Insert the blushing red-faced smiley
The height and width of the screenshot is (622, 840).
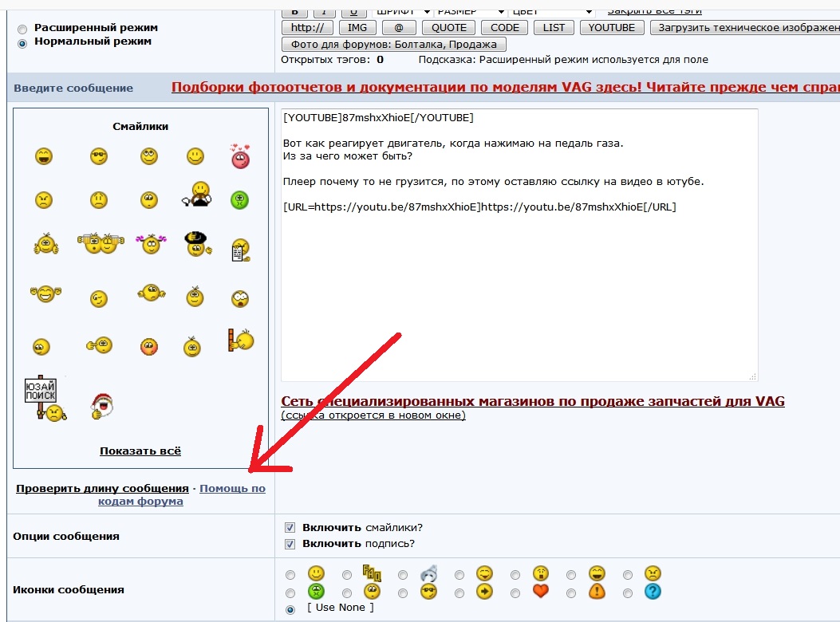pyautogui.click(x=148, y=346)
